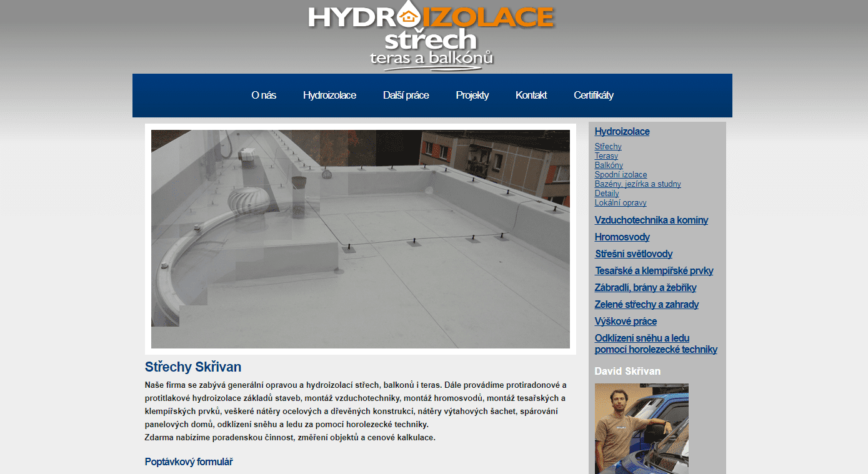This screenshot has width=868, height=474.
Task: Open the Kontakt page from navigation
Action: (x=531, y=95)
